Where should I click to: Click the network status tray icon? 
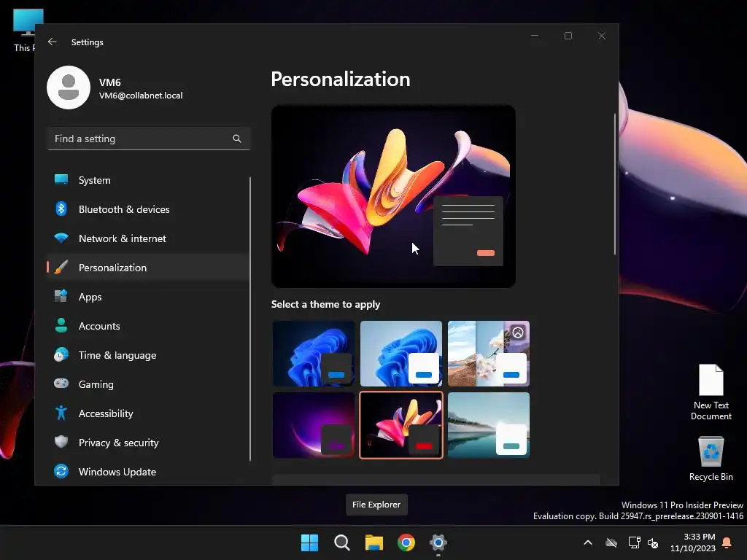click(x=634, y=542)
